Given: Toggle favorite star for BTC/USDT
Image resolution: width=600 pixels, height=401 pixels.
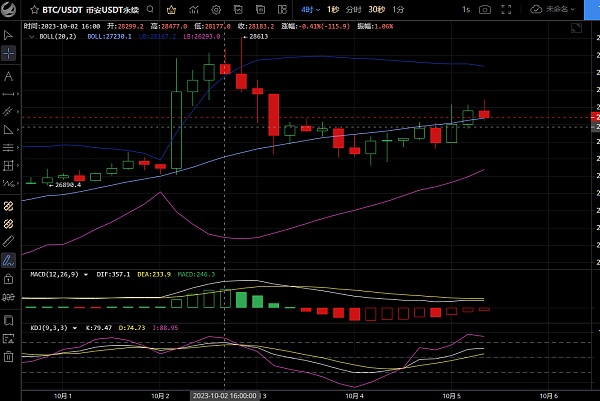Looking at the screenshot, I should [34, 10].
